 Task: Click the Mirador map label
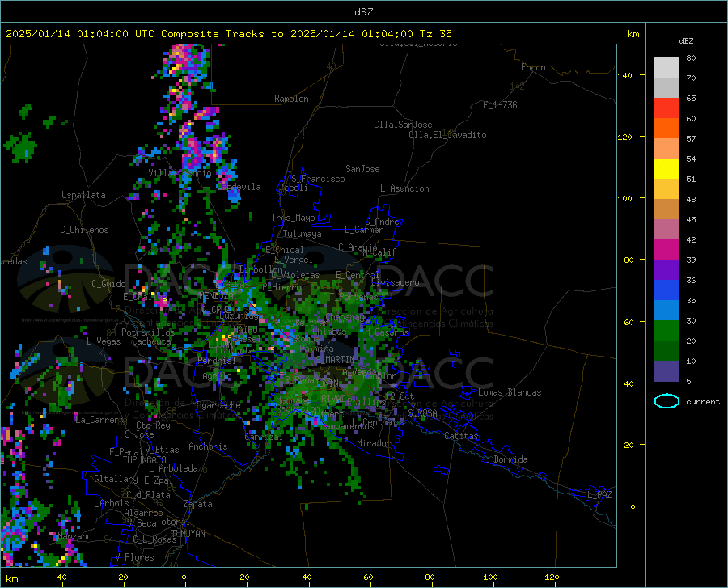(374, 443)
